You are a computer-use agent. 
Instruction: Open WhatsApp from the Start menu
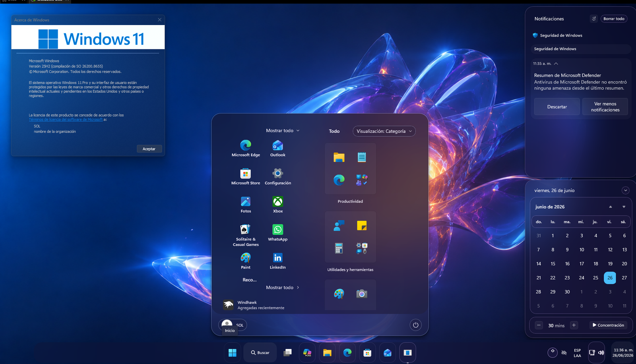pyautogui.click(x=278, y=233)
